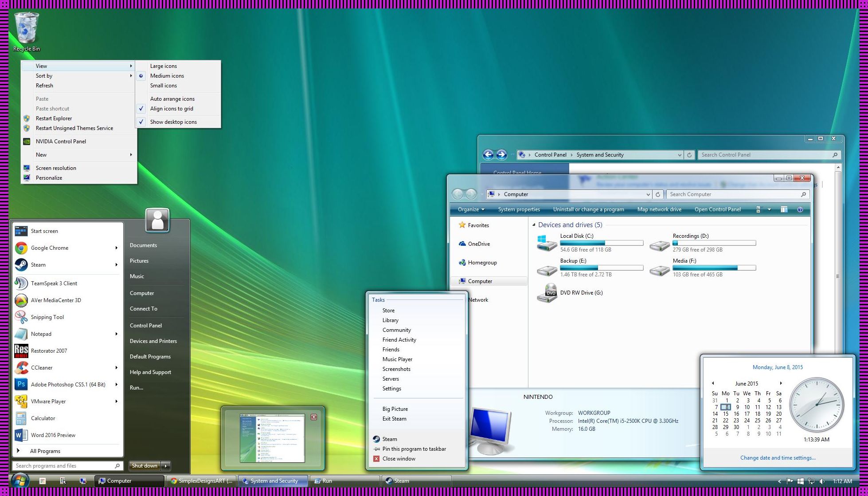The height and width of the screenshot is (496, 868).
Task: Open the Organize dropdown
Action: pyautogui.click(x=471, y=209)
